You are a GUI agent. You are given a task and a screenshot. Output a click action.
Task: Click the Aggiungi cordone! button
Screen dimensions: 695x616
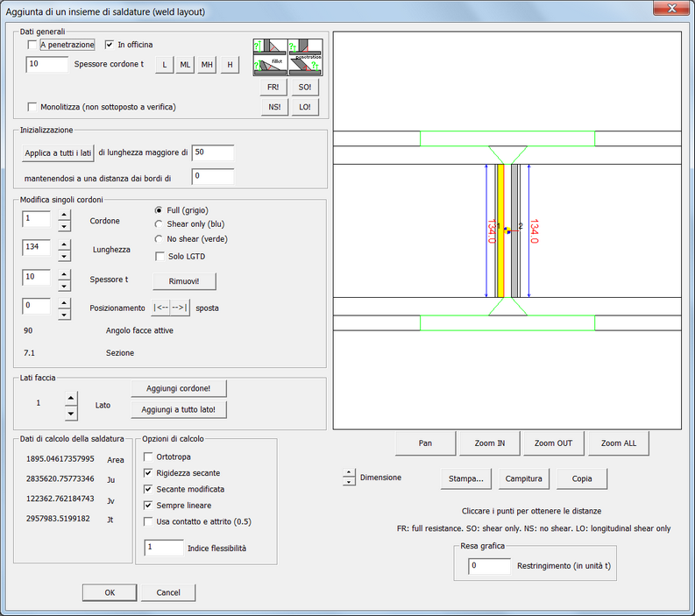coord(178,388)
